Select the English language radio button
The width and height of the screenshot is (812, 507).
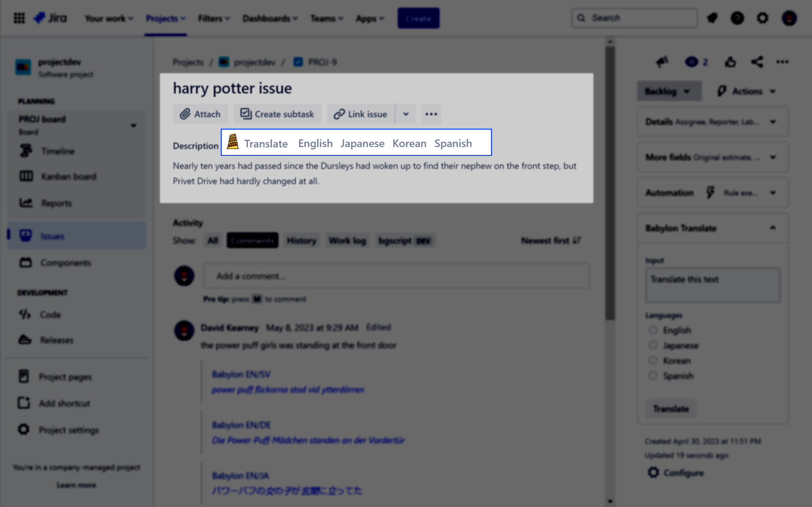(x=653, y=330)
